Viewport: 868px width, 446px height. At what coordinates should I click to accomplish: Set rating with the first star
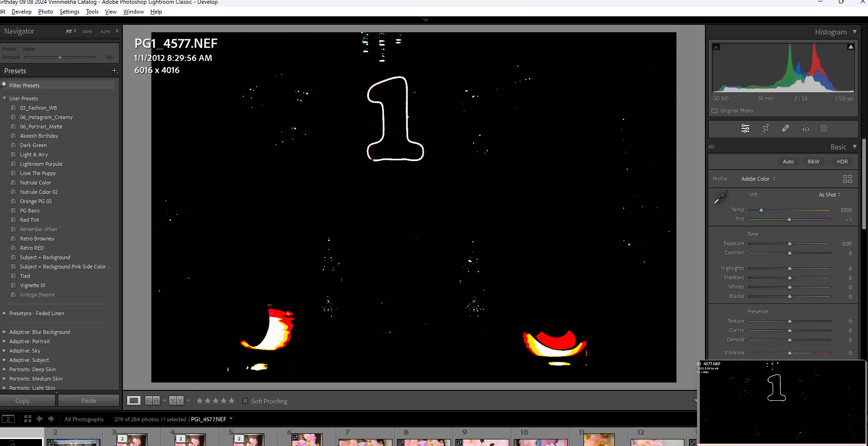(x=200, y=401)
